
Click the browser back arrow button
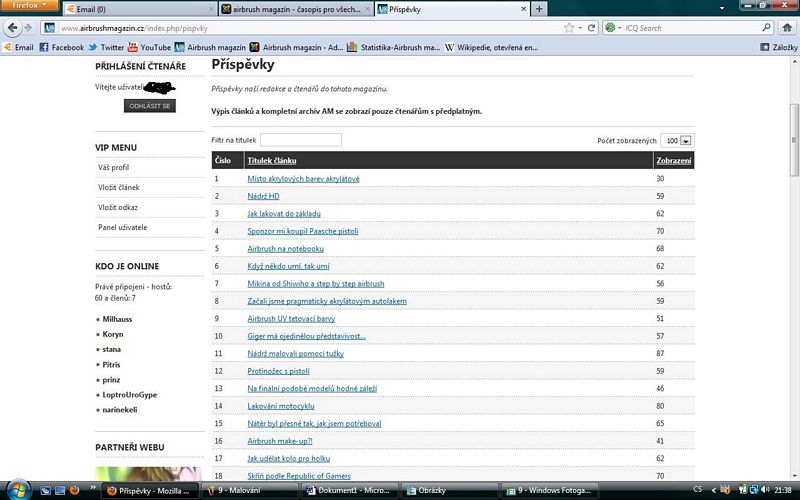13,28
